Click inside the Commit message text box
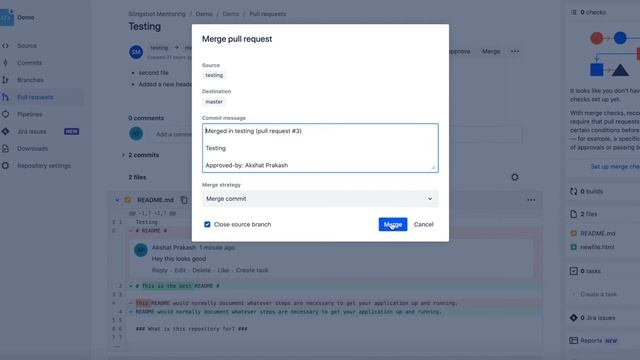The height and width of the screenshot is (360, 640). click(x=320, y=148)
